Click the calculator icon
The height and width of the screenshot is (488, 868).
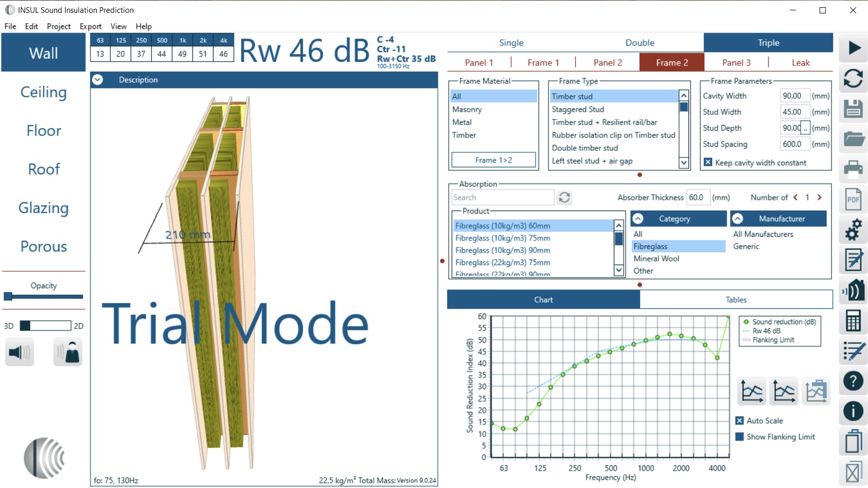853,321
